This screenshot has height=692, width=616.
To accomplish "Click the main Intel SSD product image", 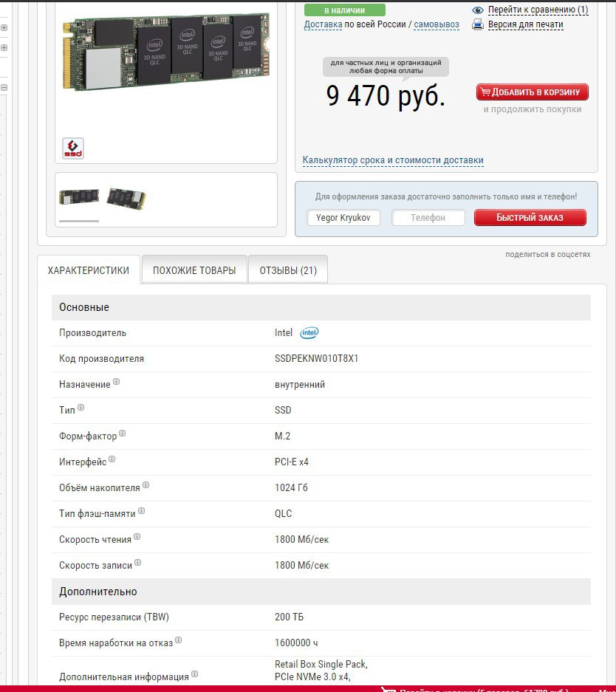I will click(x=166, y=52).
